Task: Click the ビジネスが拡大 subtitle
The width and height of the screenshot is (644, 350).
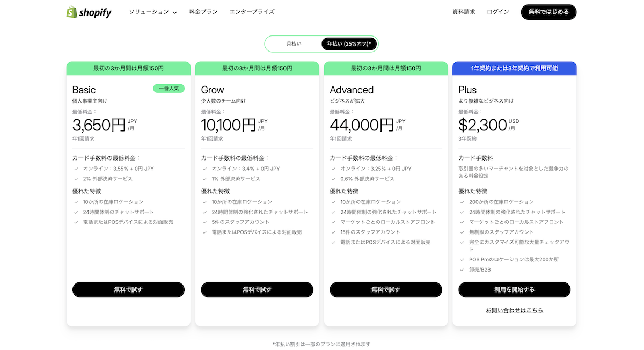Action: [347, 101]
